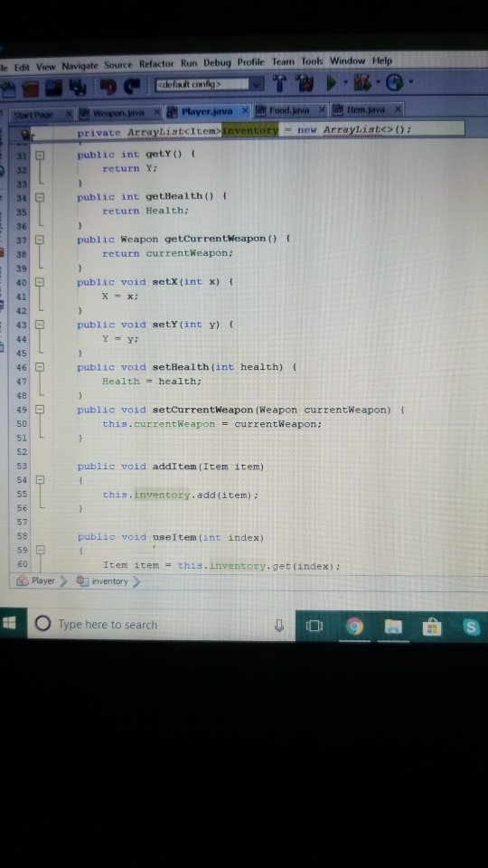The width and height of the screenshot is (488, 868).
Task: Open the Debug menu
Action: point(218,62)
